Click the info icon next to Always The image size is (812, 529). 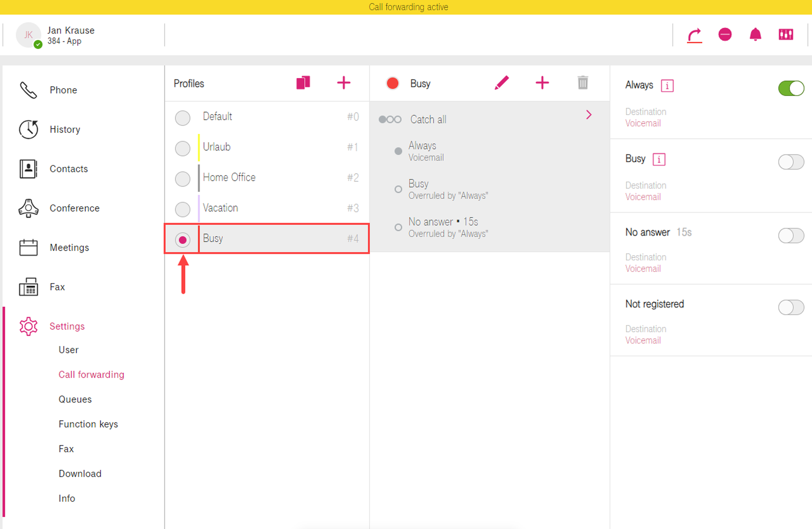(x=667, y=86)
